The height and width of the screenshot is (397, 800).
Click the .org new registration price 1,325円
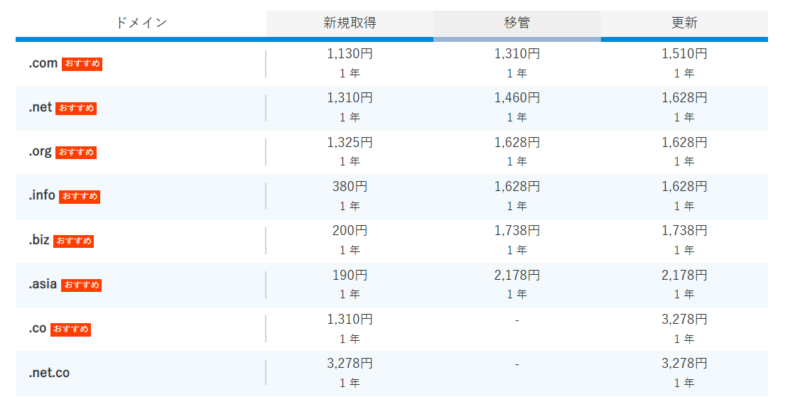pyautogui.click(x=350, y=142)
